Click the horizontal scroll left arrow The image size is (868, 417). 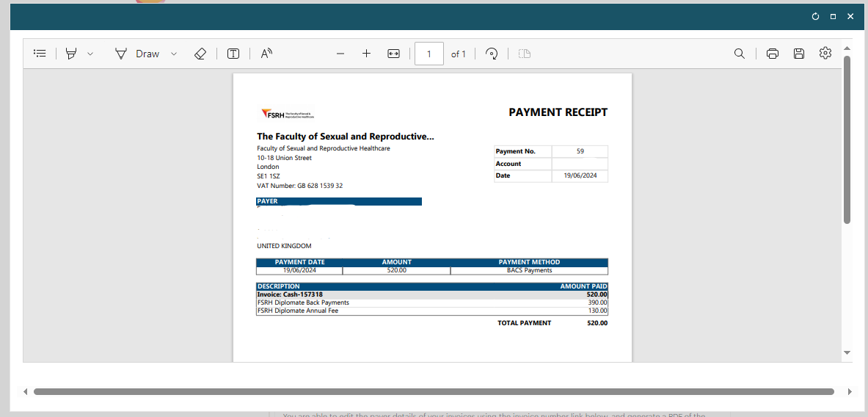point(26,391)
